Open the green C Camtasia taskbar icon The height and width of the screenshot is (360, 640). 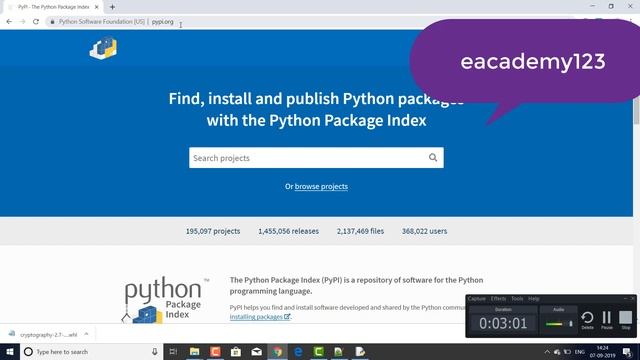tap(318, 351)
